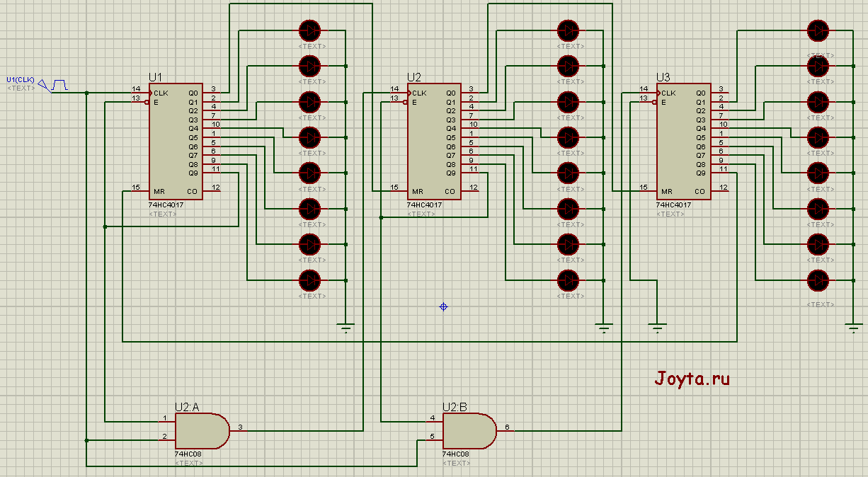Select the topmost LED right of U3

click(x=818, y=30)
